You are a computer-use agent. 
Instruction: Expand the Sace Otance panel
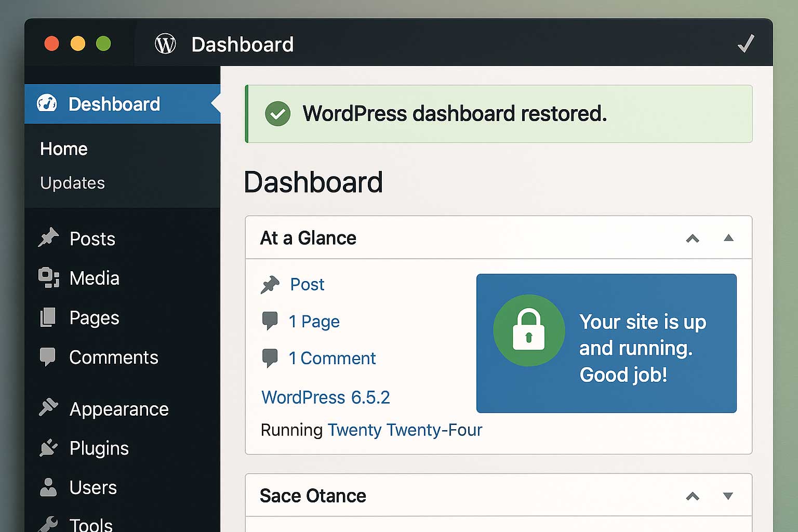tap(729, 496)
